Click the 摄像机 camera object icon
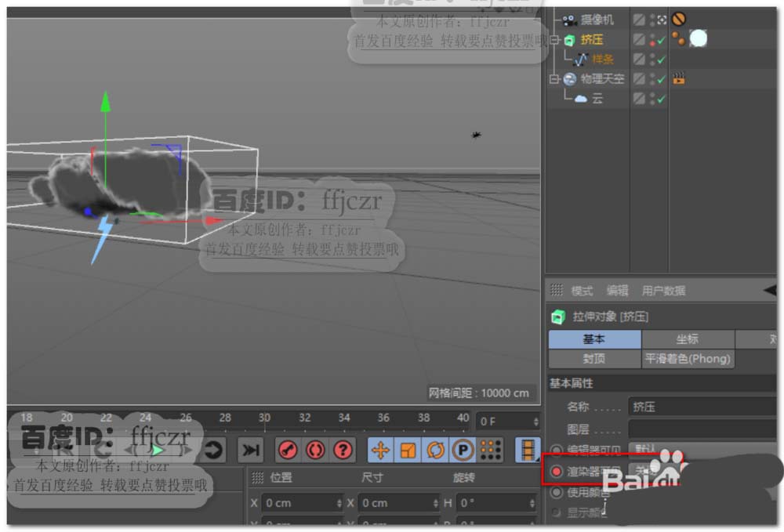 [x=569, y=20]
